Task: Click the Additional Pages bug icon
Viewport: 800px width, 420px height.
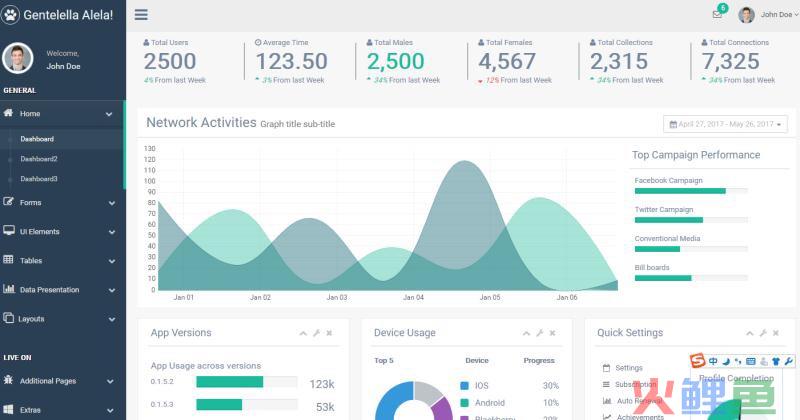Action: point(8,380)
